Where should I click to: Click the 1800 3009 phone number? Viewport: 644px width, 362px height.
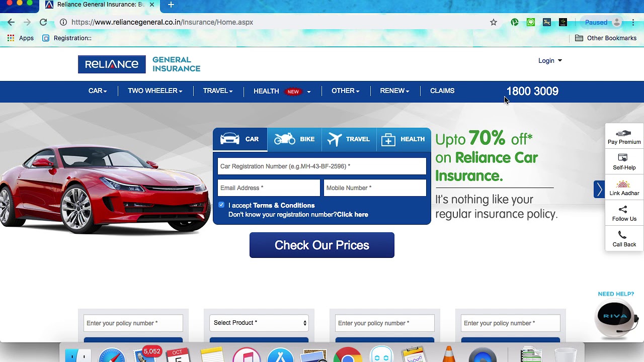(x=532, y=92)
